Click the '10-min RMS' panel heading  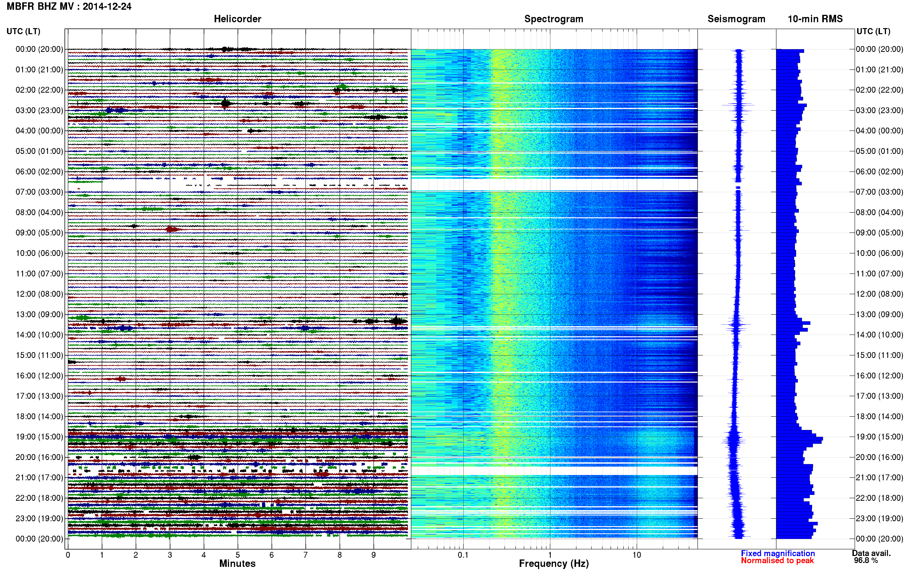point(815,19)
